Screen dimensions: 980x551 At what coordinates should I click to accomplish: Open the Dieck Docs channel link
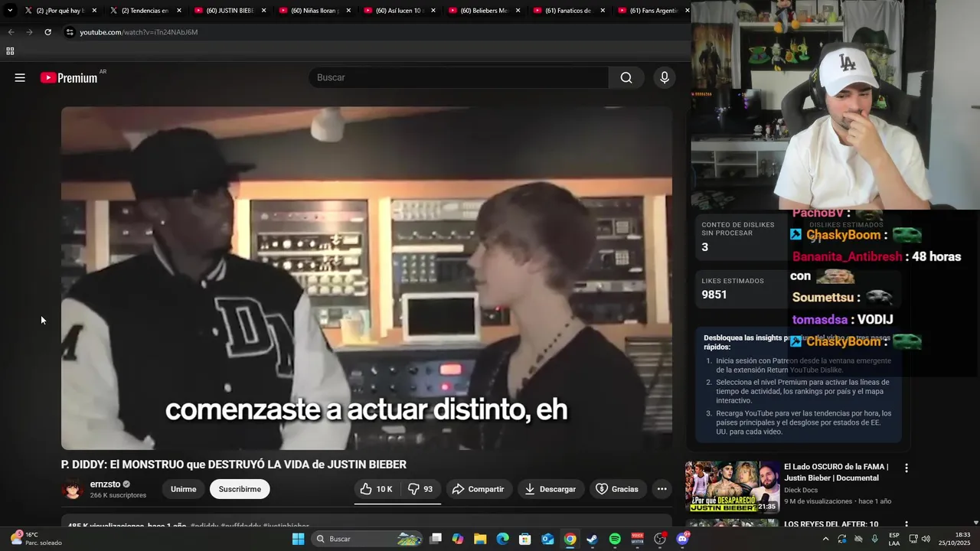coord(801,490)
